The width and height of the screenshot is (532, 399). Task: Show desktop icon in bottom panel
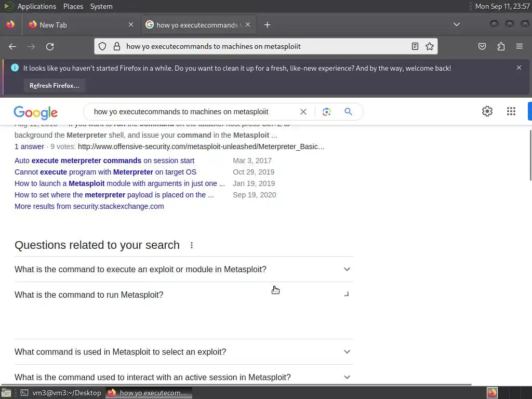6,393
